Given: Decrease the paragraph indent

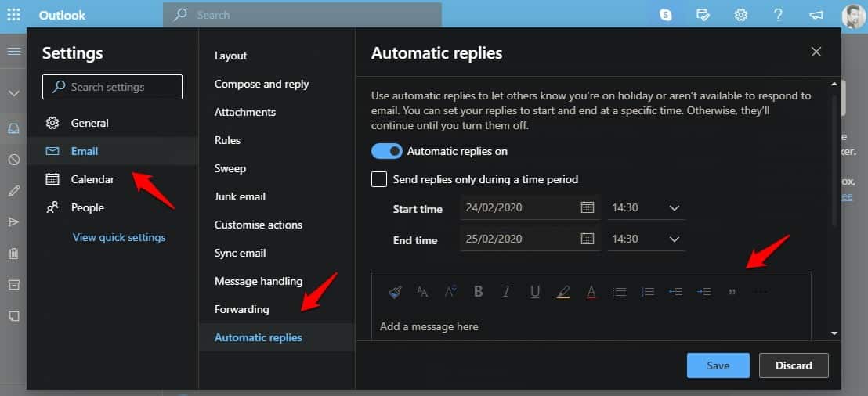Looking at the screenshot, I should tap(675, 291).
